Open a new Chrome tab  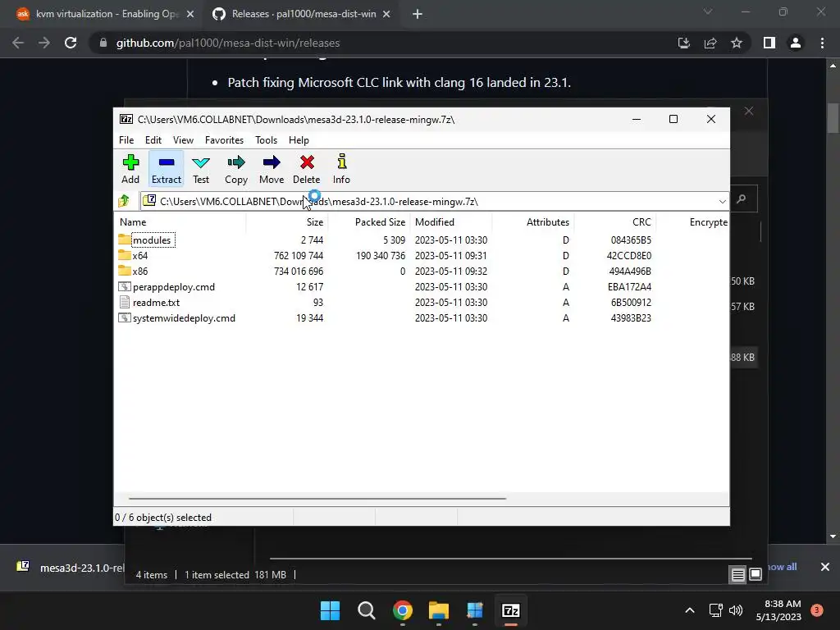(x=418, y=14)
